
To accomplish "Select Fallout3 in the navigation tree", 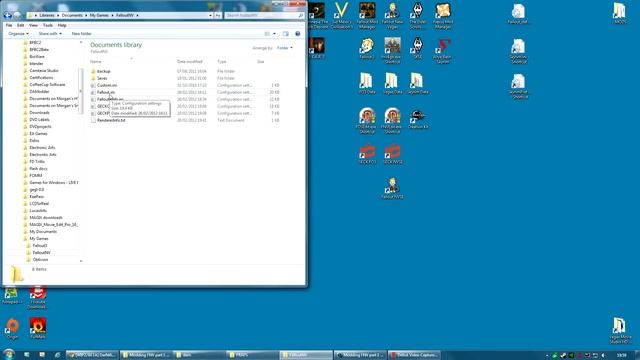I will [x=40, y=246].
